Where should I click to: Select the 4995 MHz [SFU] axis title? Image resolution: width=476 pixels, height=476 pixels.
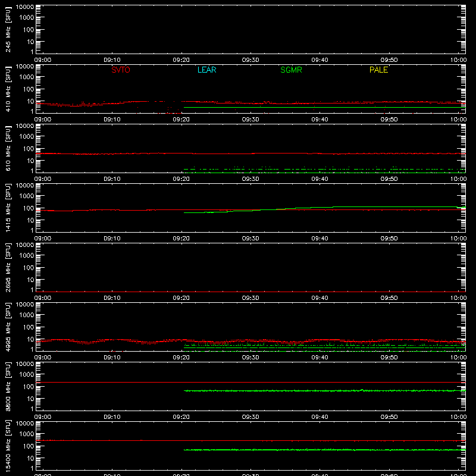tap(8, 327)
